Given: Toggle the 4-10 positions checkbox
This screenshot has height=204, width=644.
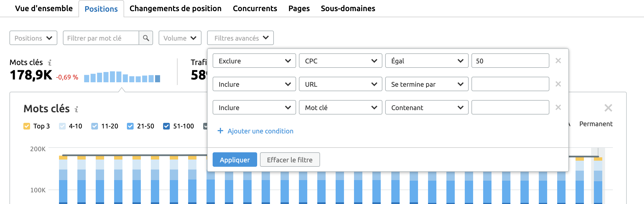Looking at the screenshot, I should 62,126.
